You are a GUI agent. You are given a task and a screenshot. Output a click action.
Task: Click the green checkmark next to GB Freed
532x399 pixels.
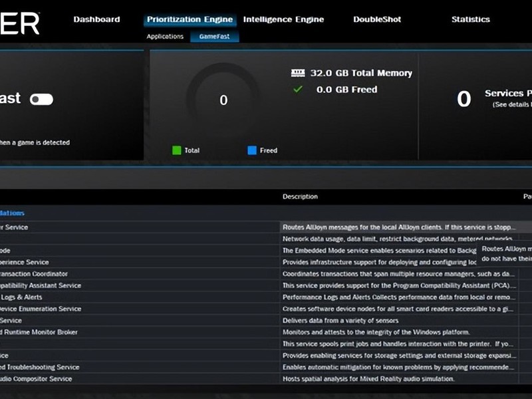click(297, 89)
